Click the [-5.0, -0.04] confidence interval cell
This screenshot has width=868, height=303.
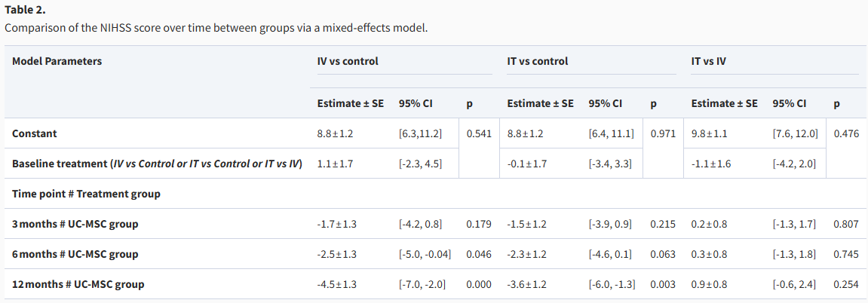click(x=425, y=254)
